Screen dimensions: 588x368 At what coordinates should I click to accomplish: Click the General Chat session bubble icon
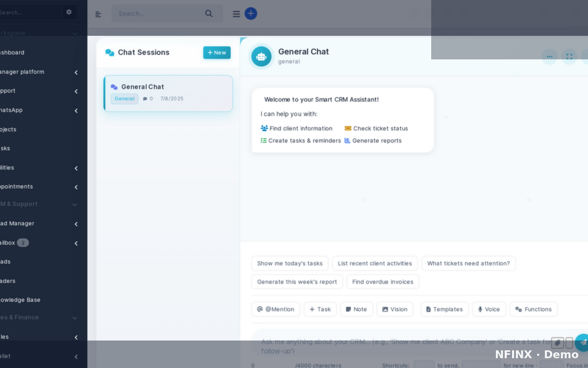point(114,87)
